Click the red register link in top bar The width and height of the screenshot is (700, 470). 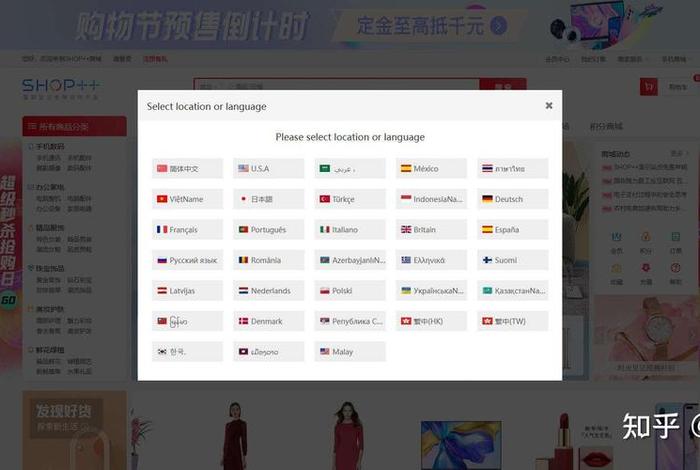tap(155, 59)
